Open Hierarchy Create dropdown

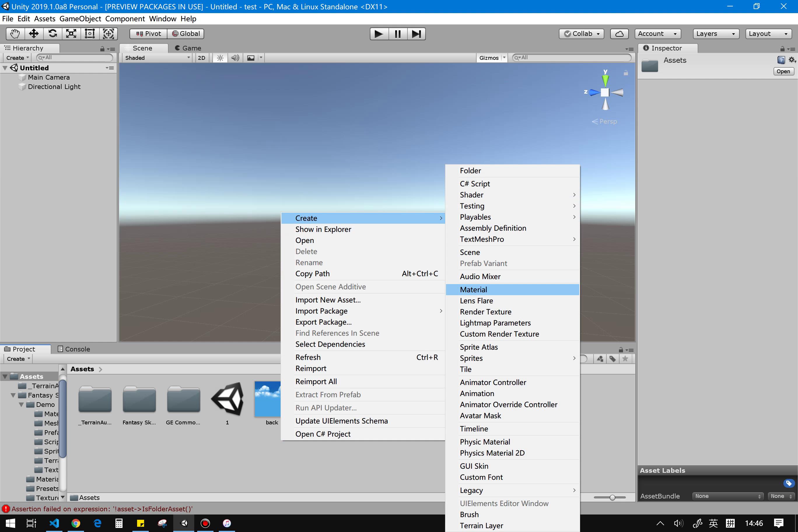coord(17,58)
